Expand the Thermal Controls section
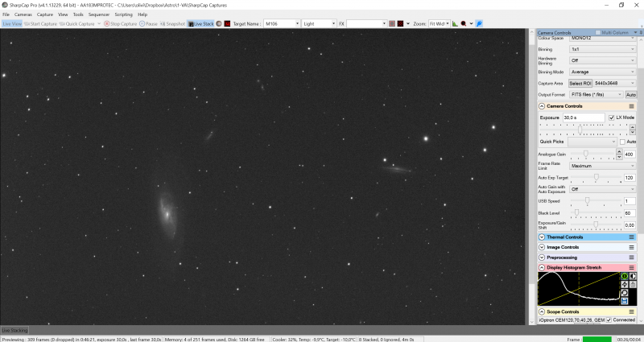 542,237
